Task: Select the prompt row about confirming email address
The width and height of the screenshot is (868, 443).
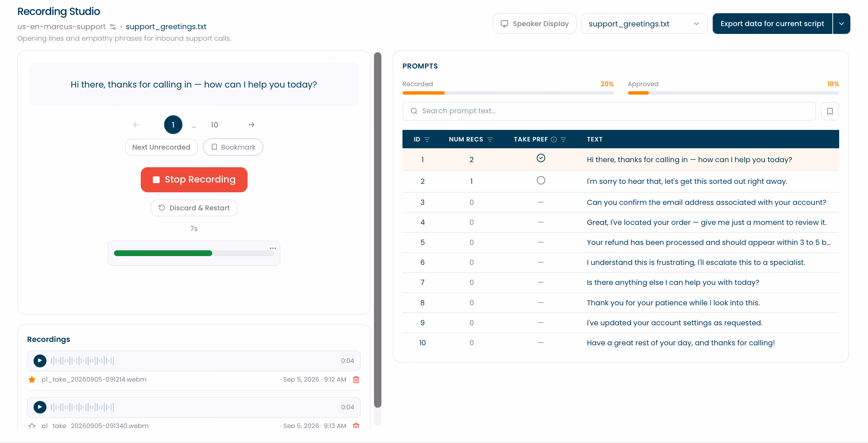Action: 621,203
